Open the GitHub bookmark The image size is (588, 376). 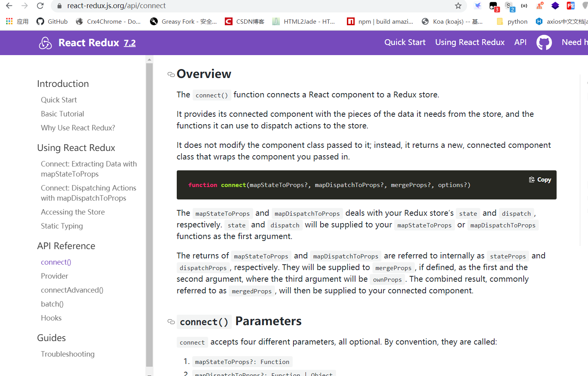[x=52, y=21]
